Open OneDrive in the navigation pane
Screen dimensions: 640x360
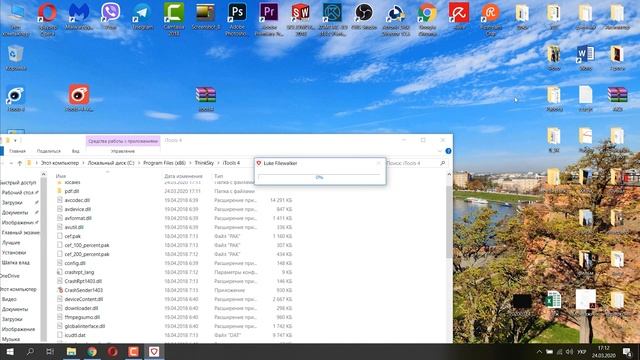[x=10, y=276]
